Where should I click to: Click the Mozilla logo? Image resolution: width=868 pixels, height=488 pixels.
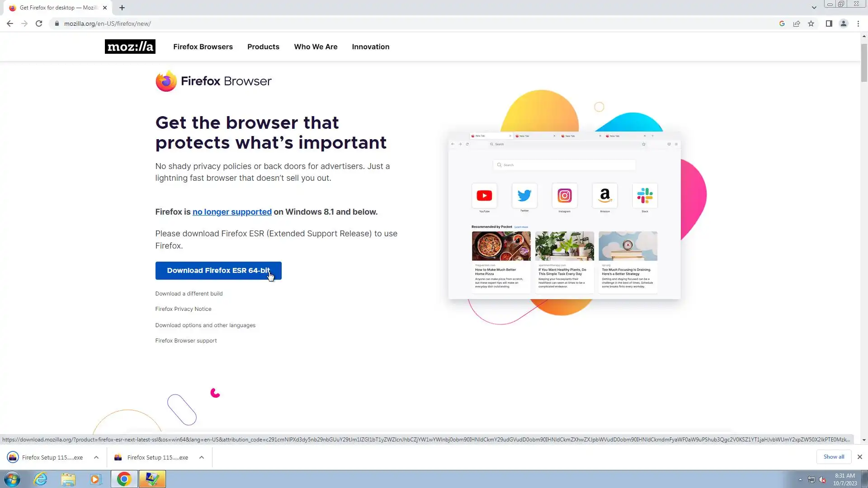click(130, 47)
